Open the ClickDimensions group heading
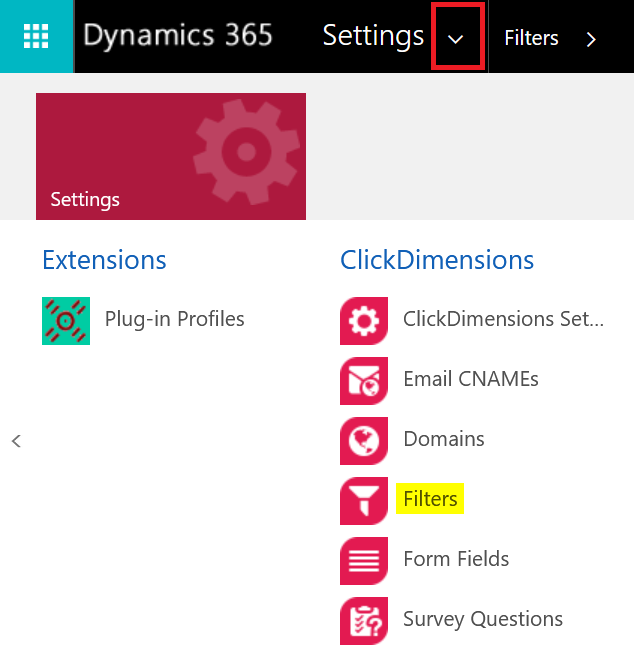 tap(437, 260)
